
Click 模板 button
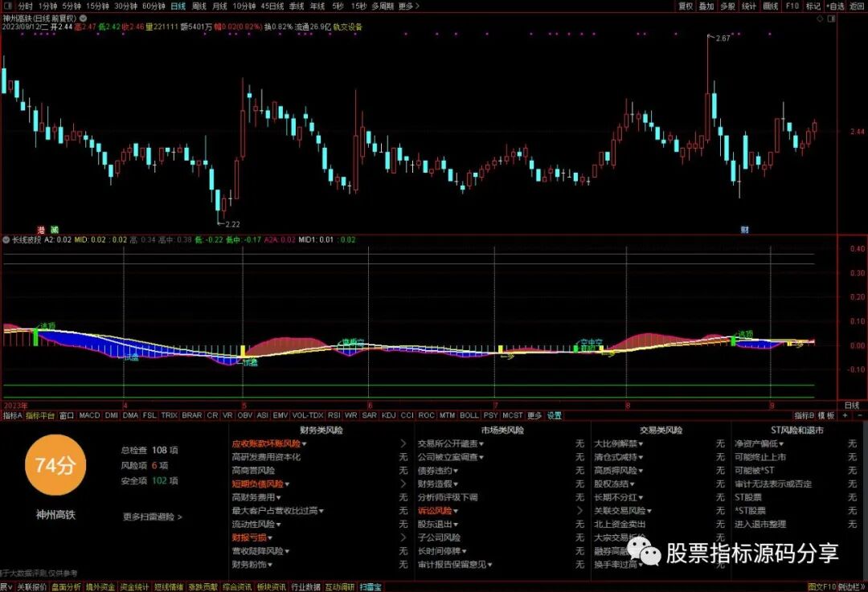(826, 415)
